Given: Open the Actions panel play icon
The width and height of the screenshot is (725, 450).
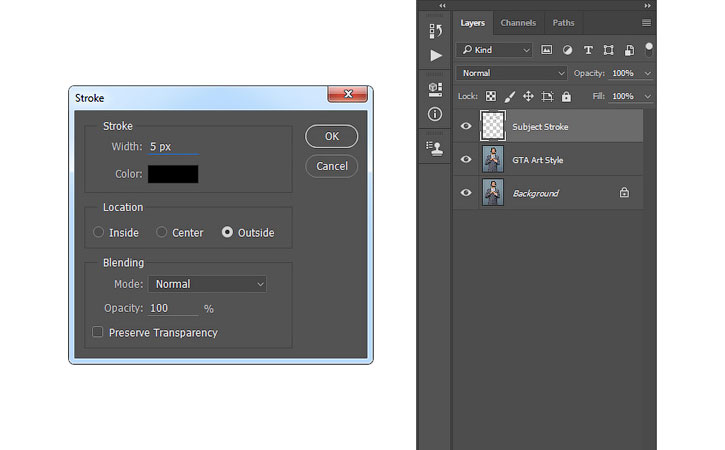Looking at the screenshot, I should [x=436, y=55].
